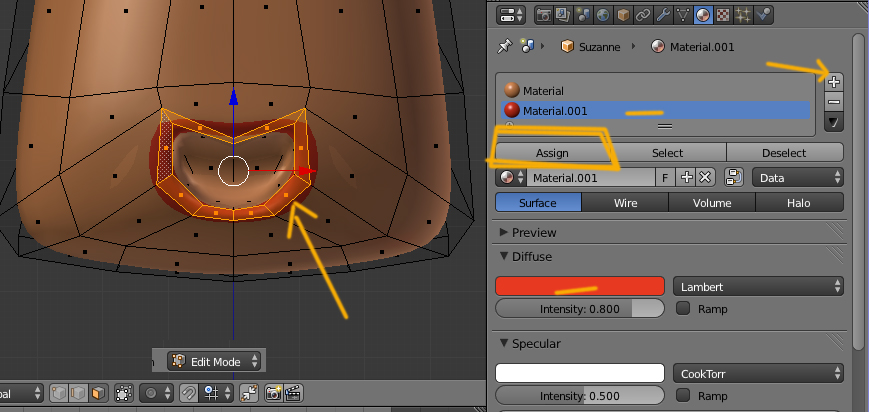Enable the Diffuse Ramp checkbox
Screen dimensions: 869x412
(683, 308)
